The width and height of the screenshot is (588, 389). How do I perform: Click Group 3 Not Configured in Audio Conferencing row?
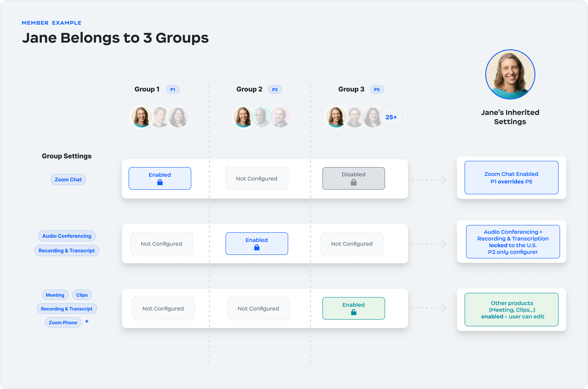352,244
